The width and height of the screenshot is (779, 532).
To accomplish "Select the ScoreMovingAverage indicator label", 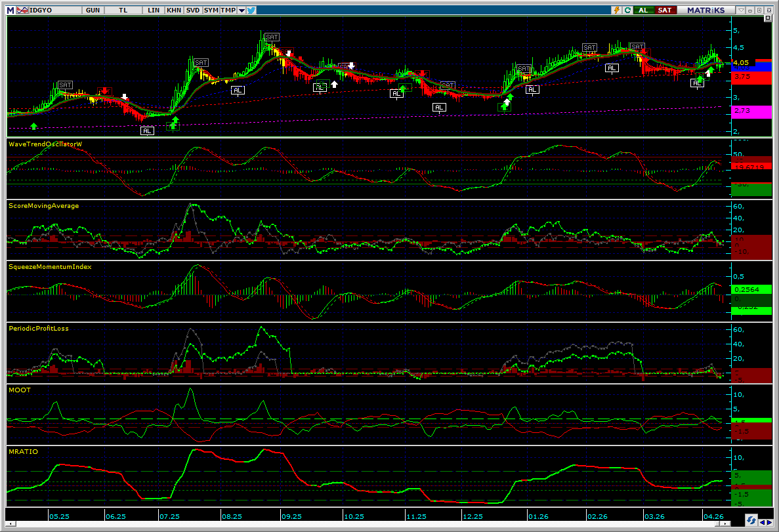I will 44,205.
